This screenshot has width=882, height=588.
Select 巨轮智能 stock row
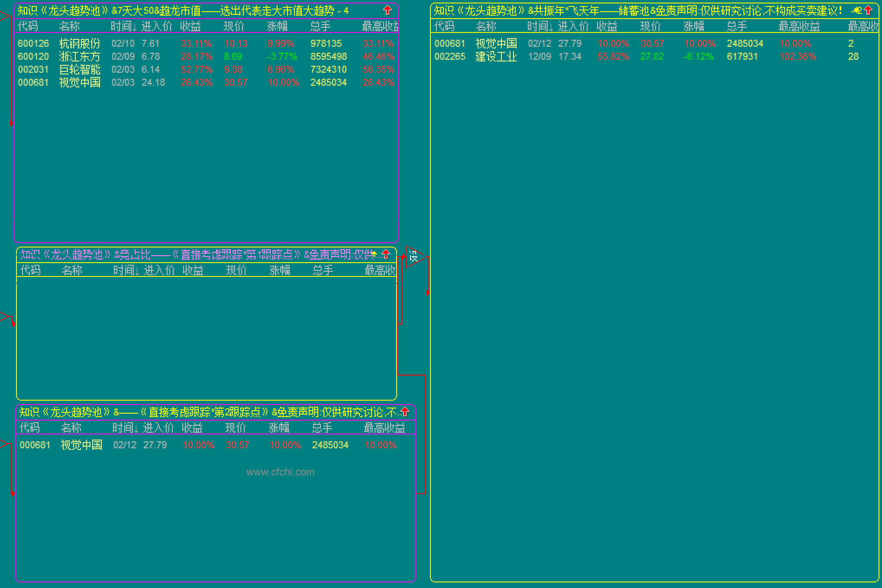point(80,69)
